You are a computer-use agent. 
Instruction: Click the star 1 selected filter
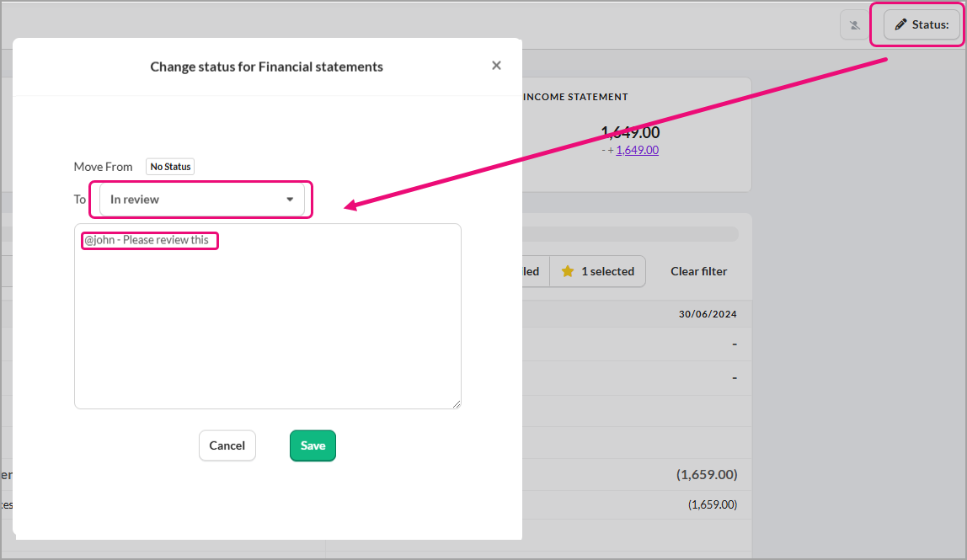click(598, 271)
